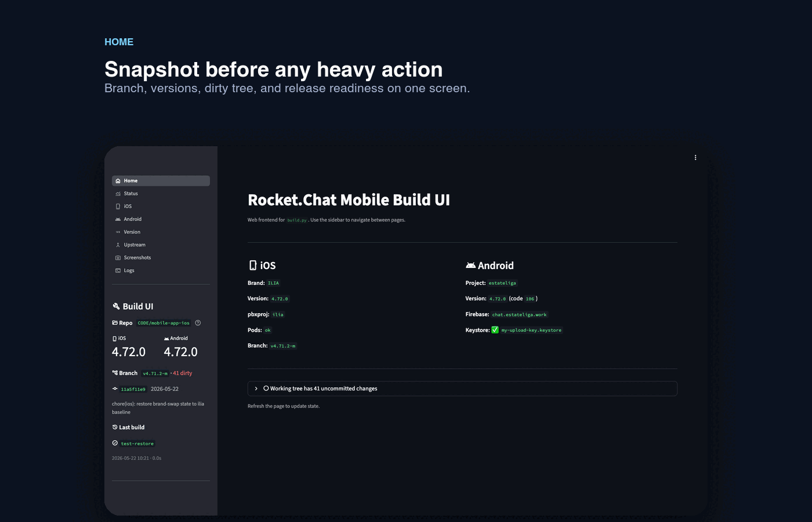Viewport: 812px width, 522px height.
Task: Open the Version page
Action: [x=161, y=232]
